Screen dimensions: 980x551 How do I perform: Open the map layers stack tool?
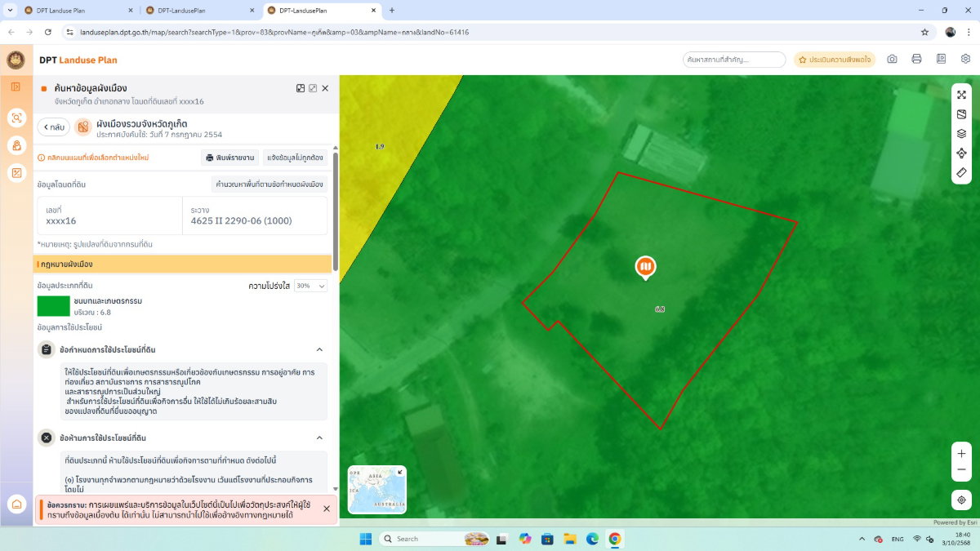click(961, 133)
